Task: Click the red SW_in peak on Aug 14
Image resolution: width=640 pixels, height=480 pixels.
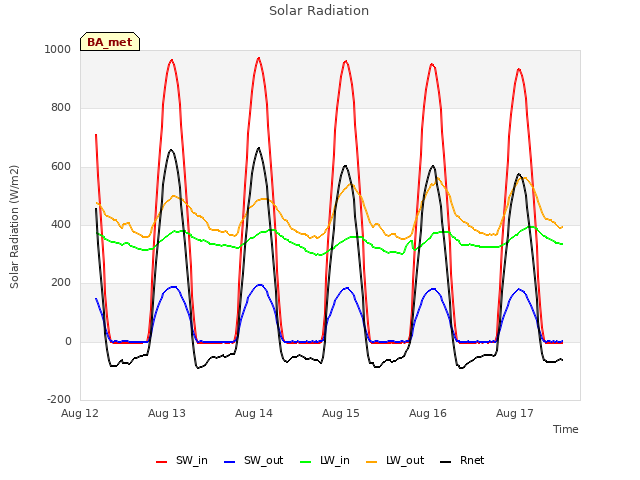Action: [258, 58]
